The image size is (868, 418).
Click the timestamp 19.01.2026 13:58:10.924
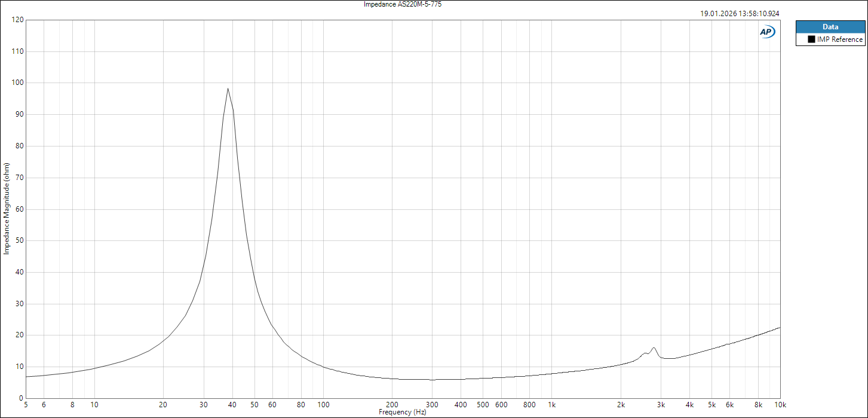(x=740, y=13)
